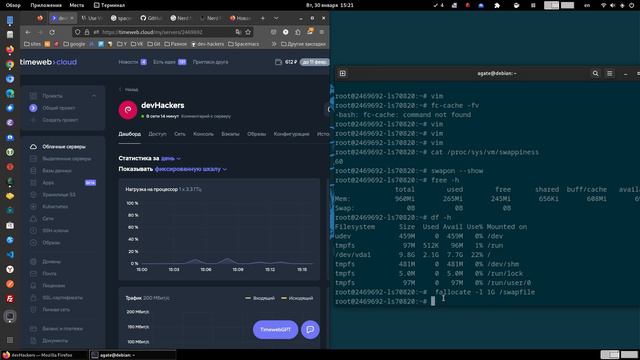
Task: Switch to the Конфигурация tab
Action: point(291,134)
